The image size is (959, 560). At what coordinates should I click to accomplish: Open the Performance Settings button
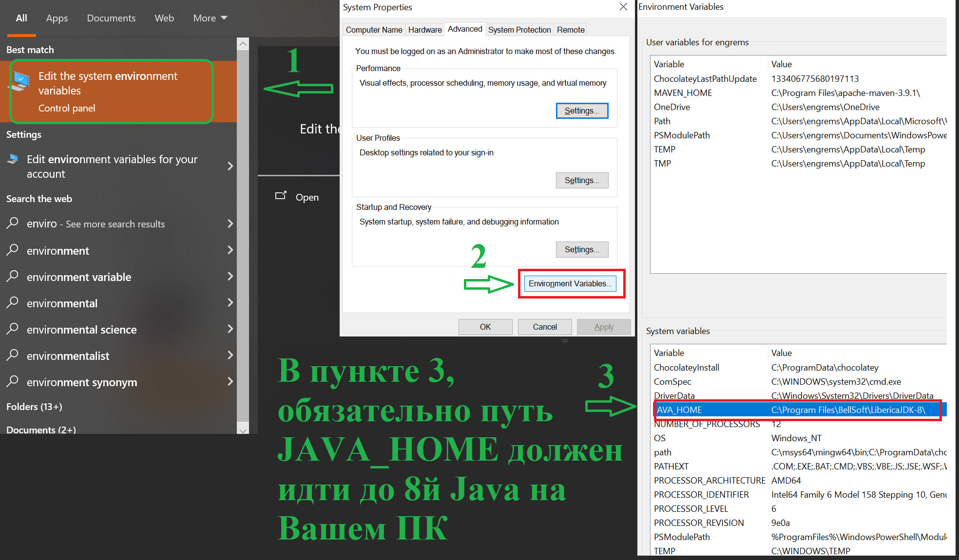582,111
